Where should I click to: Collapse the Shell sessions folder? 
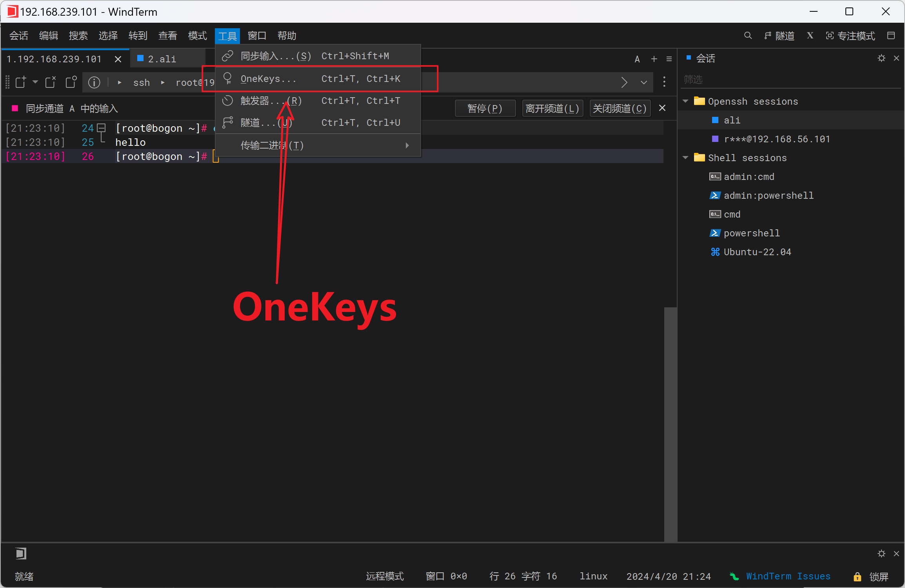coord(686,158)
